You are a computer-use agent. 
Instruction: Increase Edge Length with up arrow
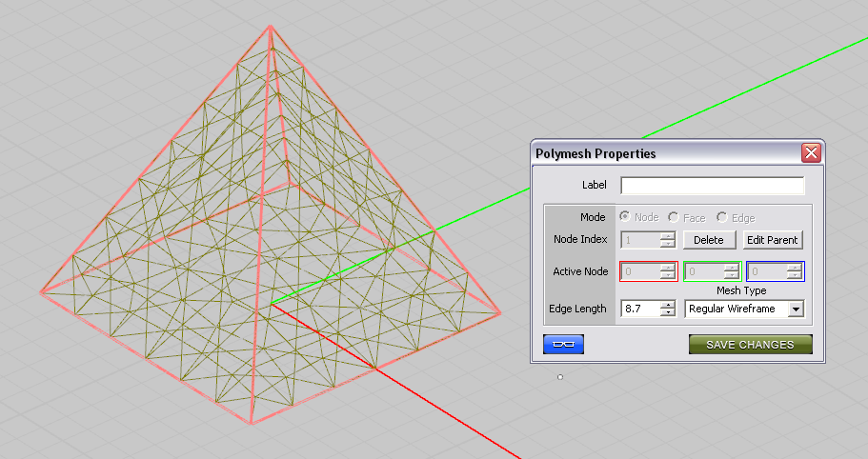pyautogui.click(x=668, y=305)
